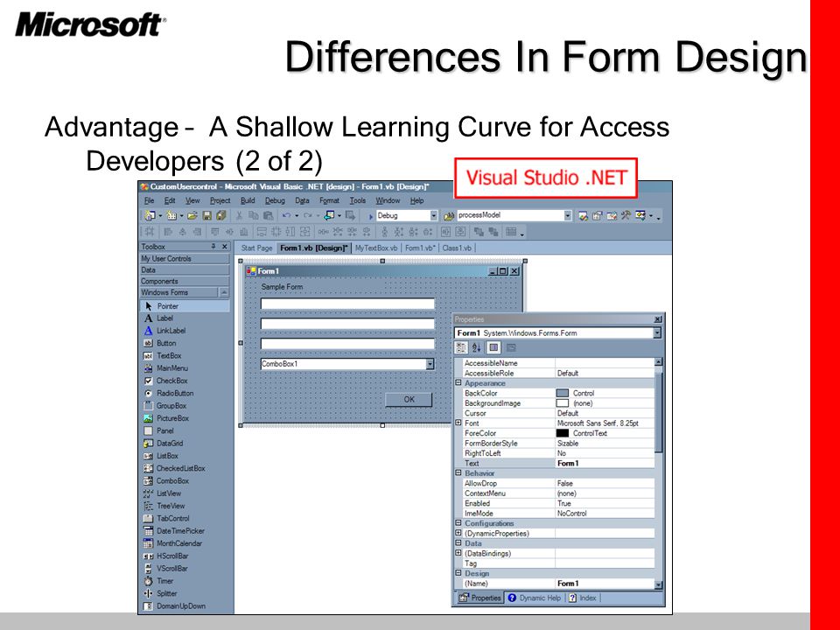The height and width of the screenshot is (630, 840).
Task: Click the BackgroundImage (none) swatch
Action: tap(562, 402)
